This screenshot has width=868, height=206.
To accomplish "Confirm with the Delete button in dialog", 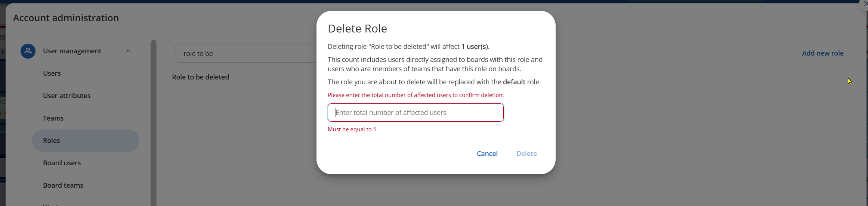I will (x=526, y=154).
